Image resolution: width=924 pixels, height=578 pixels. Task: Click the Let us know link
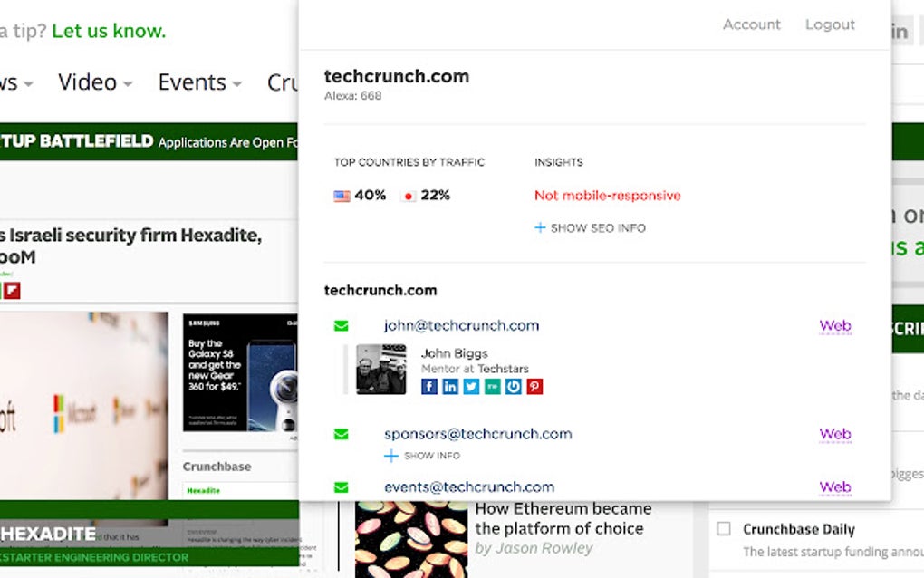pos(109,31)
